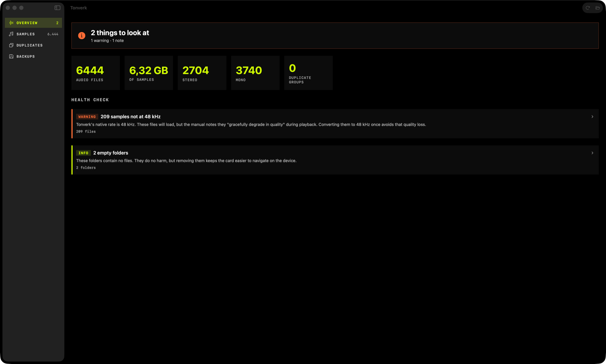Open folder icon in title bar
606x364 pixels.
click(598, 8)
